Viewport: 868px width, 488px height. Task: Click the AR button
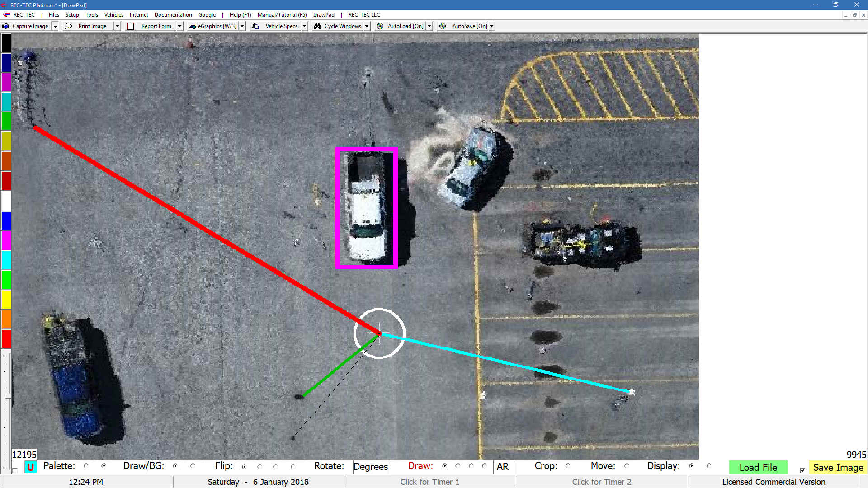click(503, 467)
